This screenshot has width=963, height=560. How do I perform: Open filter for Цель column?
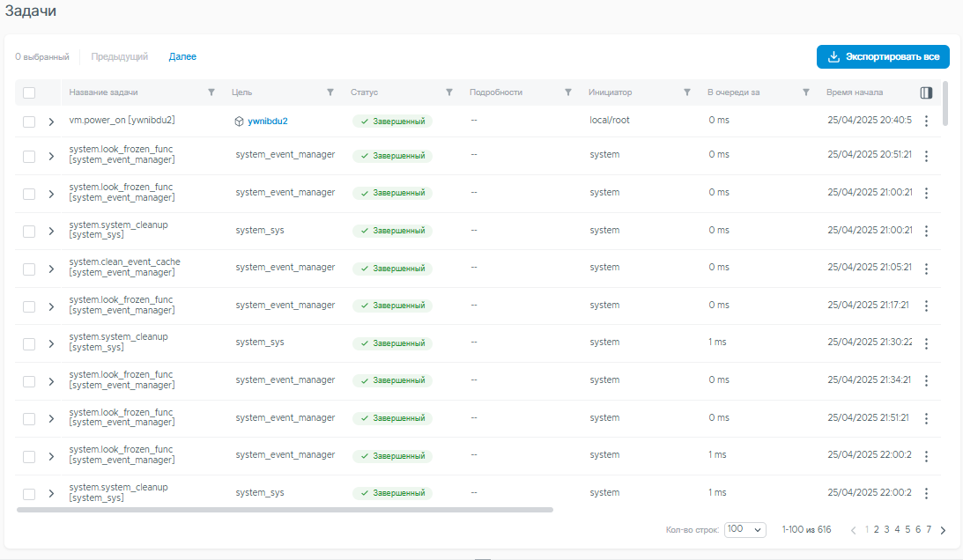click(x=330, y=92)
